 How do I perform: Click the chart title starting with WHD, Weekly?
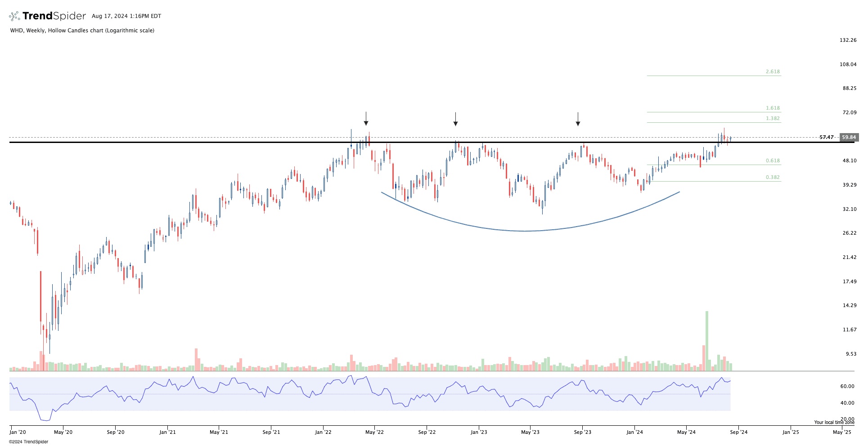click(x=82, y=31)
